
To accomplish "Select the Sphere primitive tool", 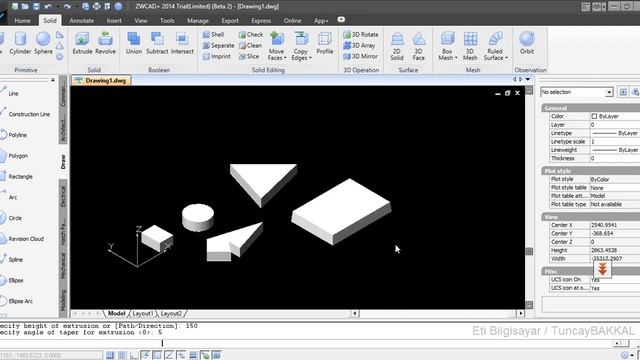I will (43, 43).
